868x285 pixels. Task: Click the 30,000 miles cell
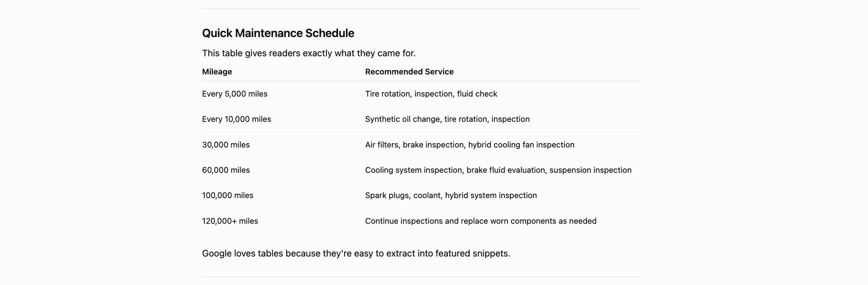pos(226,145)
